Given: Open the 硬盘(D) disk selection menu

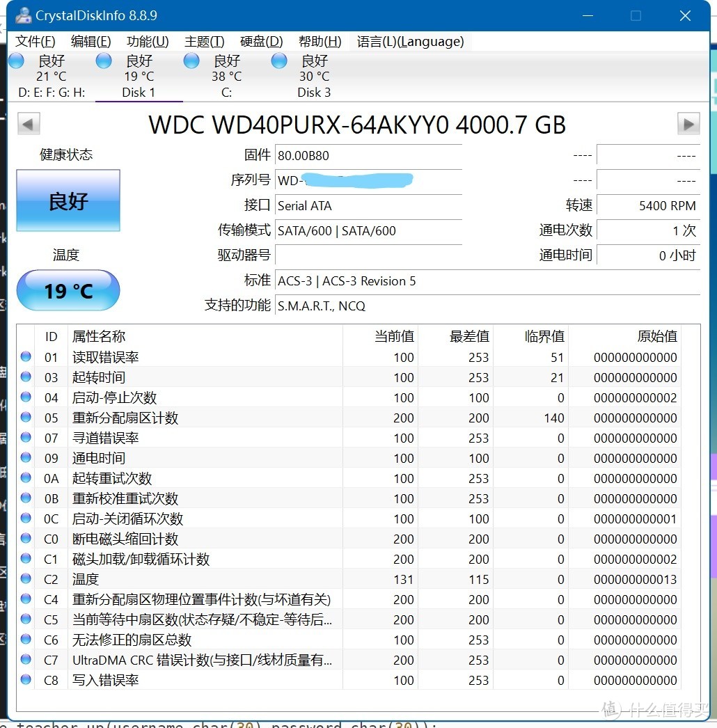Looking at the screenshot, I should [x=260, y=41].
